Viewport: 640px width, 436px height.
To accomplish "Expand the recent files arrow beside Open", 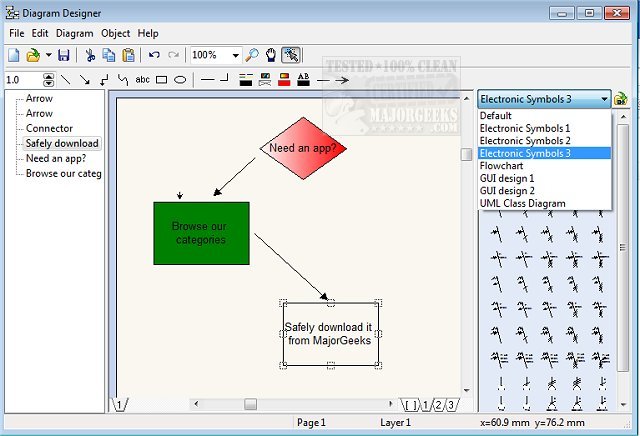I will pyautogui.click(x=49, y=55).
